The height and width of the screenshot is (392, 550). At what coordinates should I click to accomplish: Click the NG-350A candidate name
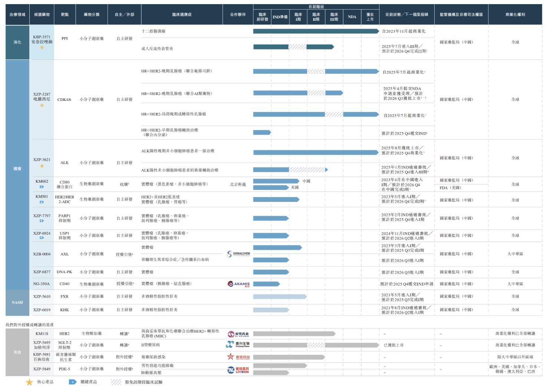coord(42,284)
